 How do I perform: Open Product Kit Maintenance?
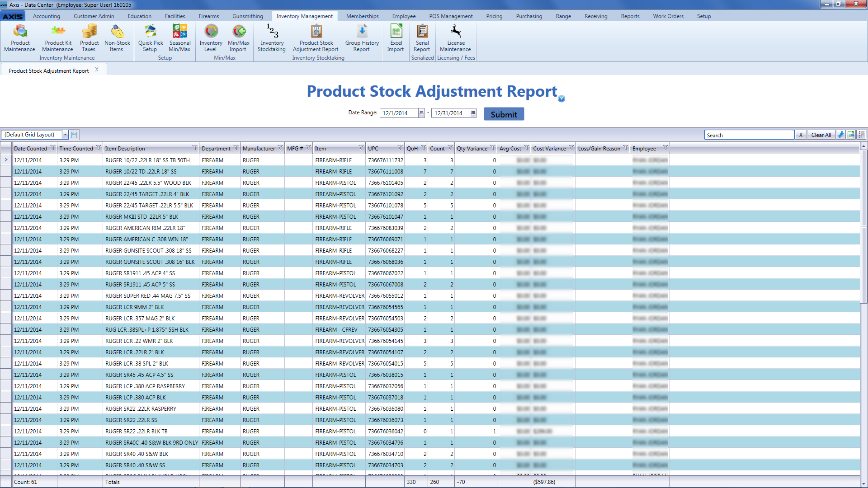(58, 38)
